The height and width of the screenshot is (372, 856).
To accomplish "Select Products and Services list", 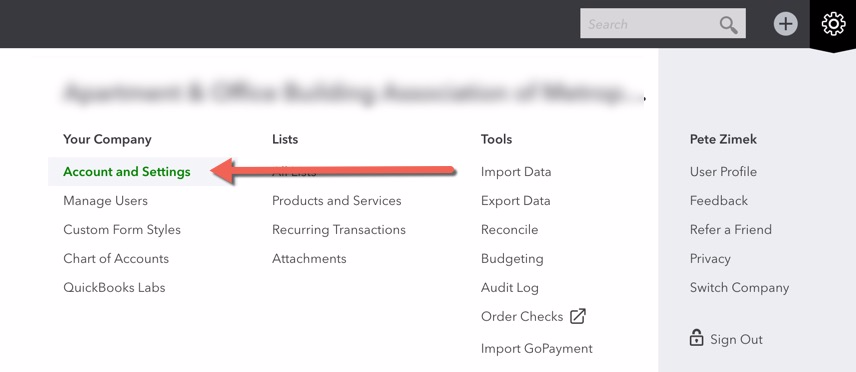I will pos(337,200).
